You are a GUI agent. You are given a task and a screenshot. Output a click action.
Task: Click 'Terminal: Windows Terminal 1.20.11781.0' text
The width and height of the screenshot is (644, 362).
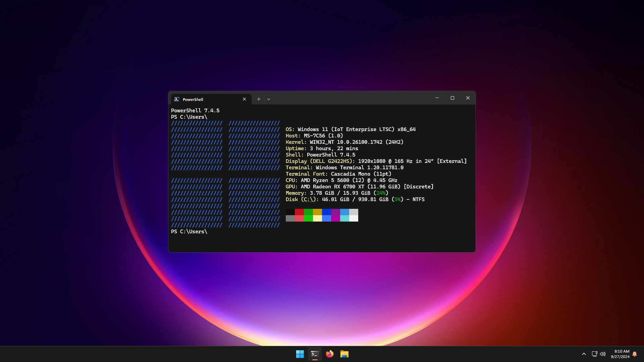tap(344, 168)
